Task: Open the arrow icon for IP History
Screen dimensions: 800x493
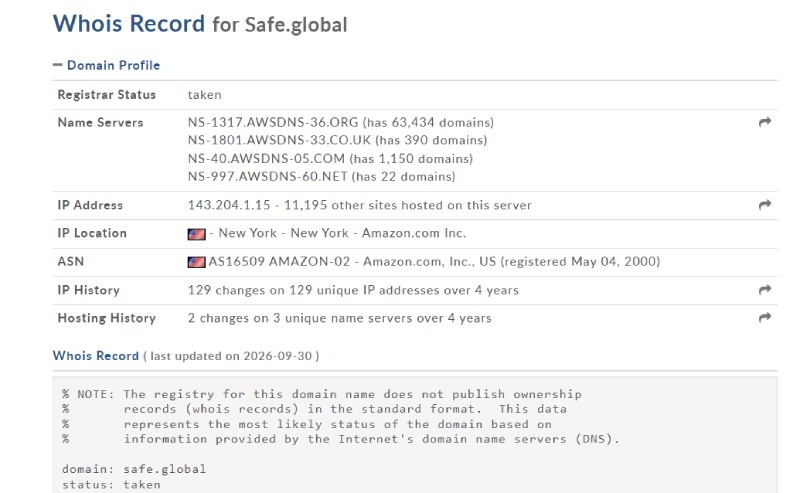Action: pos(764,290)
